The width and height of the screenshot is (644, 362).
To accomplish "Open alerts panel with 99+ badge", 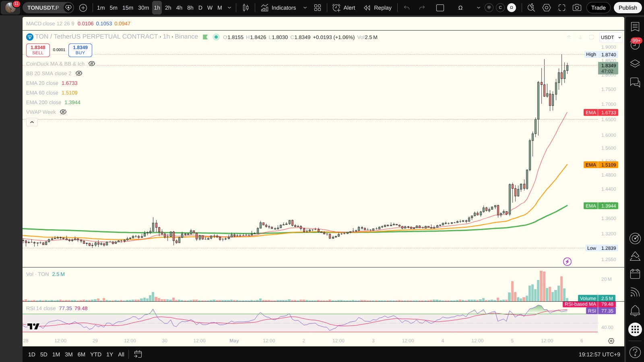I will click(635, 45).
